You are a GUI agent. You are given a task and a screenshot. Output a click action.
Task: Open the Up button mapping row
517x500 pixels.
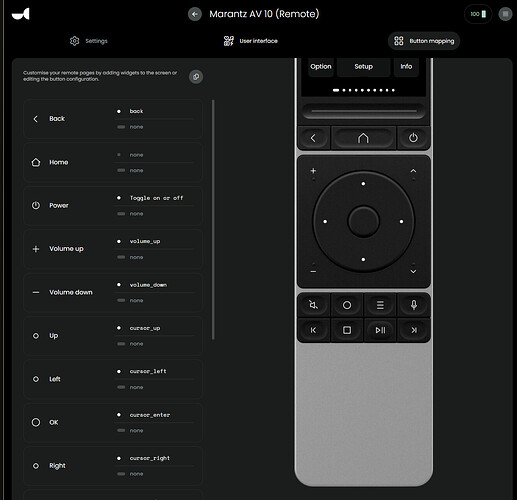113,336
